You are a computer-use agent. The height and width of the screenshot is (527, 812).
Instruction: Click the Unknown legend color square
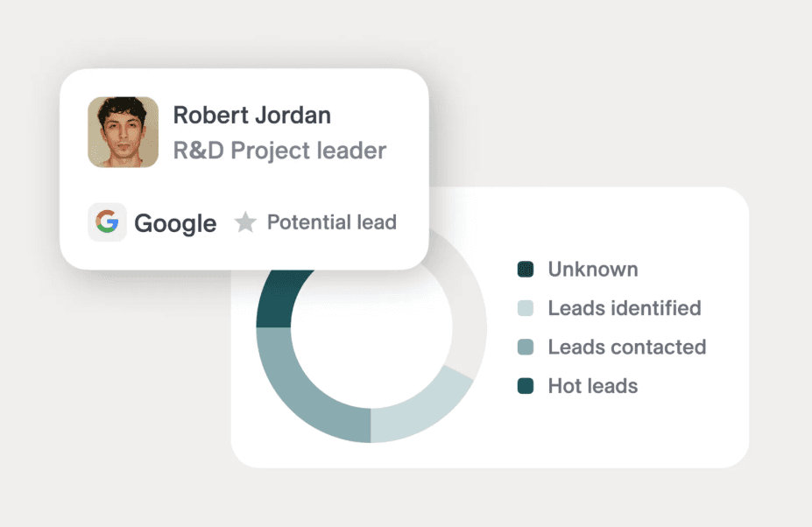[x=526, y=270]
